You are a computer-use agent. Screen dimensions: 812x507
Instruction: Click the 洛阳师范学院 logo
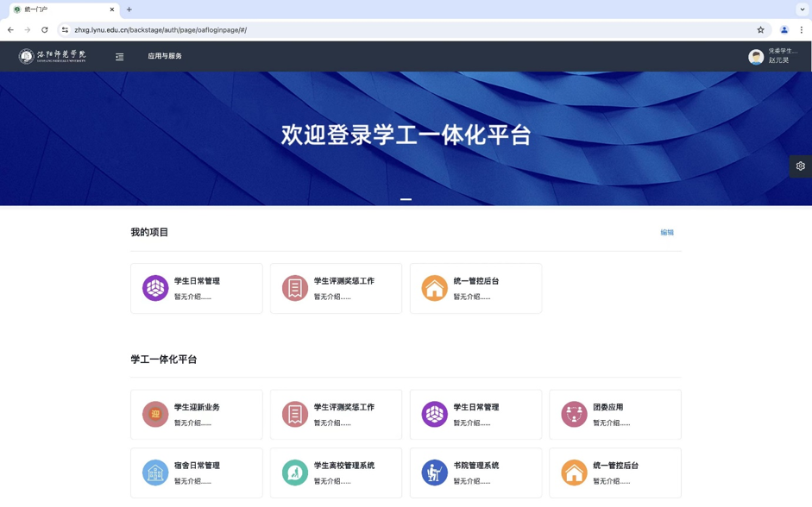[x=53, y=56]
